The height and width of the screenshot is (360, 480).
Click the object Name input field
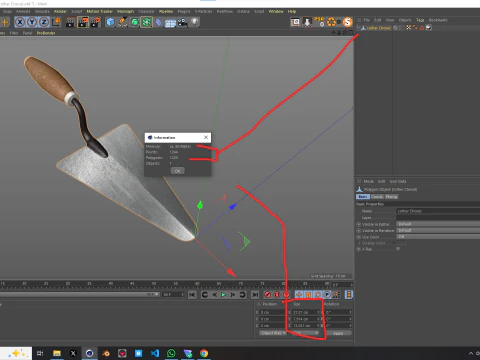coord(438,211)
